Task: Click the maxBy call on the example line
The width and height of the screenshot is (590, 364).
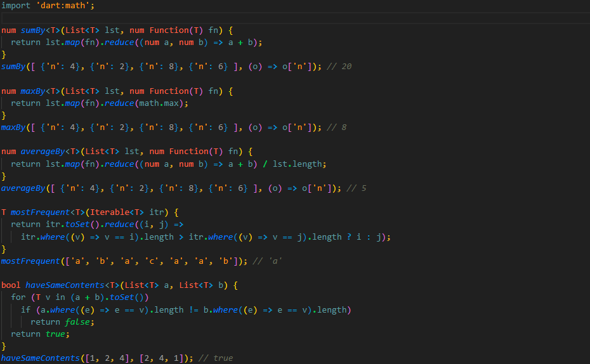Action: pyautogui.click(x=13, y=127)
